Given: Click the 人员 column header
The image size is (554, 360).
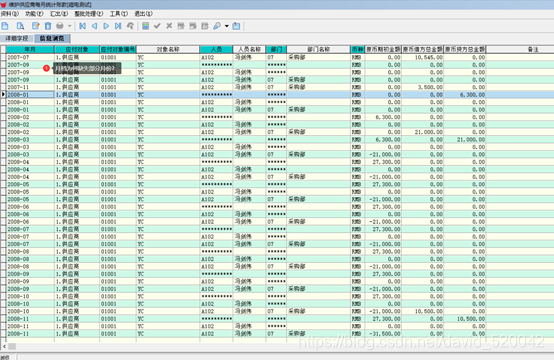Looking at the screenshot, I should [216, 49].
